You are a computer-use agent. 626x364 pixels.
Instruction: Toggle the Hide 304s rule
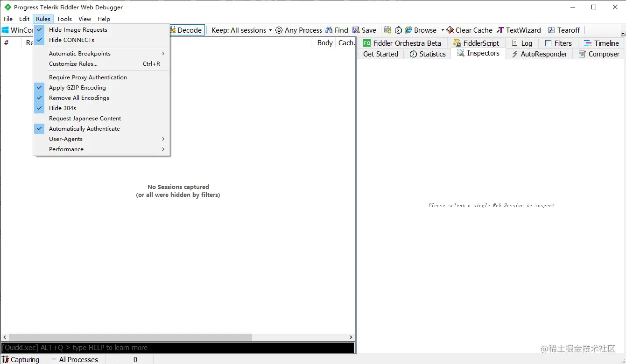click(101, 108)
